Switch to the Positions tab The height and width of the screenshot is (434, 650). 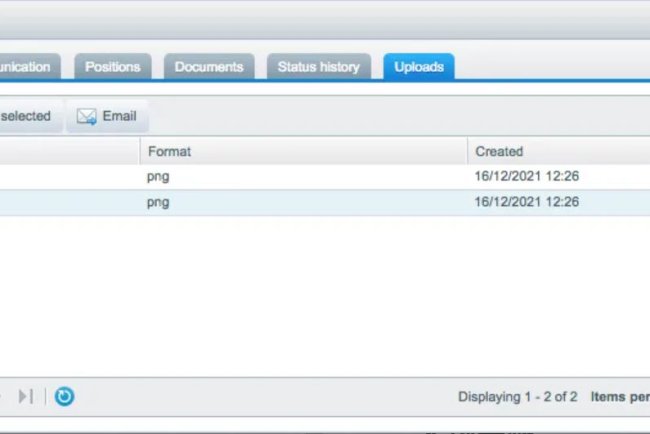(113, 66)
